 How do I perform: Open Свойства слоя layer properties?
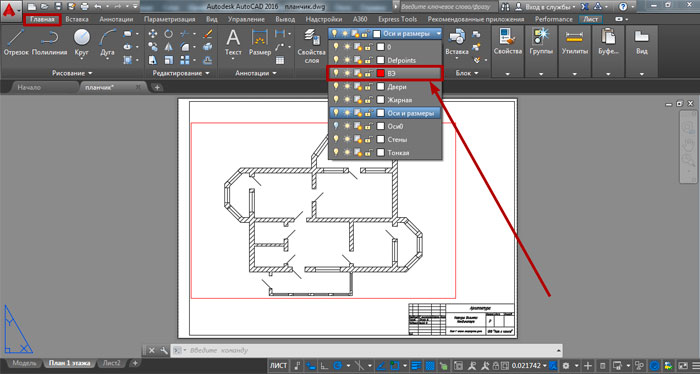click(311, 46)
